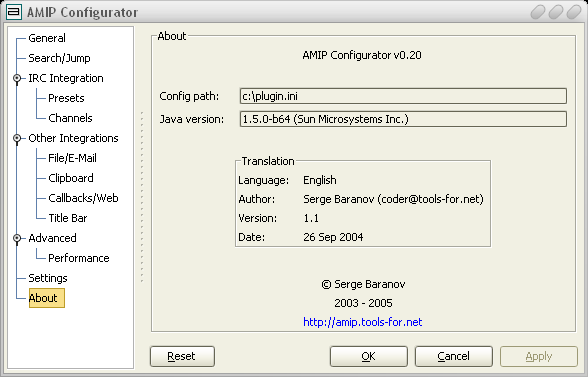Select General in the tree
588x377 pixels.
[47, 38]
